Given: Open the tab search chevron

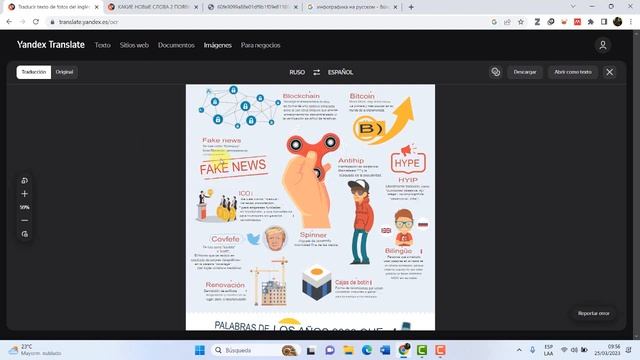Looking at the screenshot, I should 573,7.
